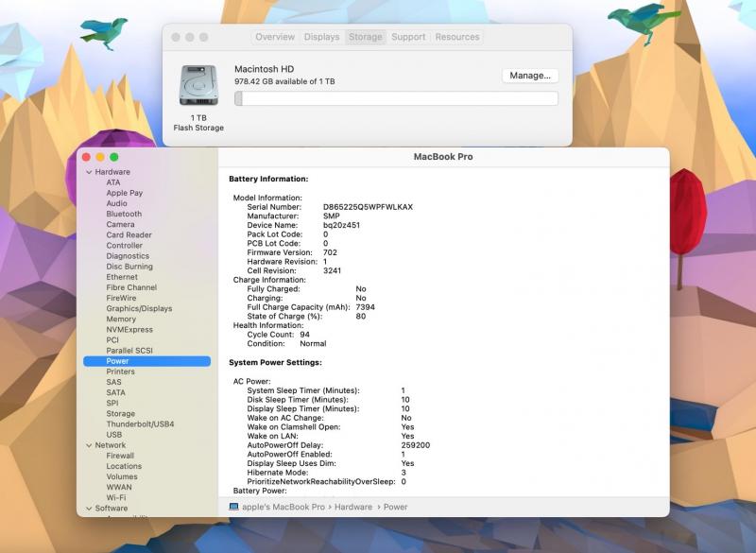Close the System Information window (red button)
The height and width of the screenshot is (553, 756).
click(86, 157)
